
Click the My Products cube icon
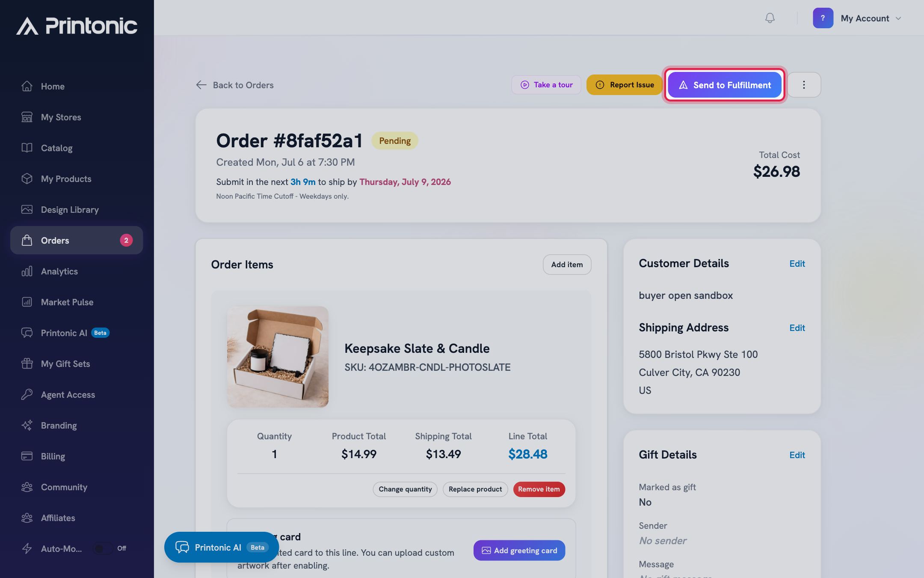(x=27, y=179)
